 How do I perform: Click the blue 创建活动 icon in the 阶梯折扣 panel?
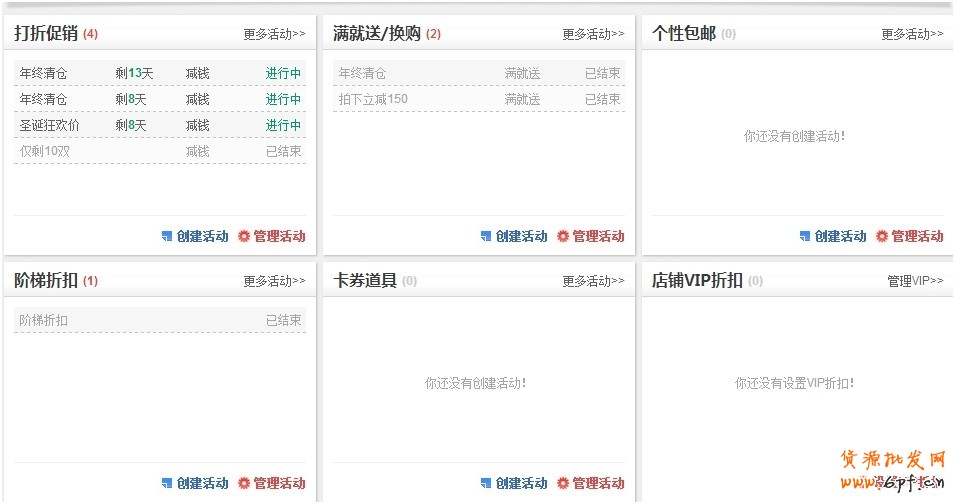(x=167, y=484)
